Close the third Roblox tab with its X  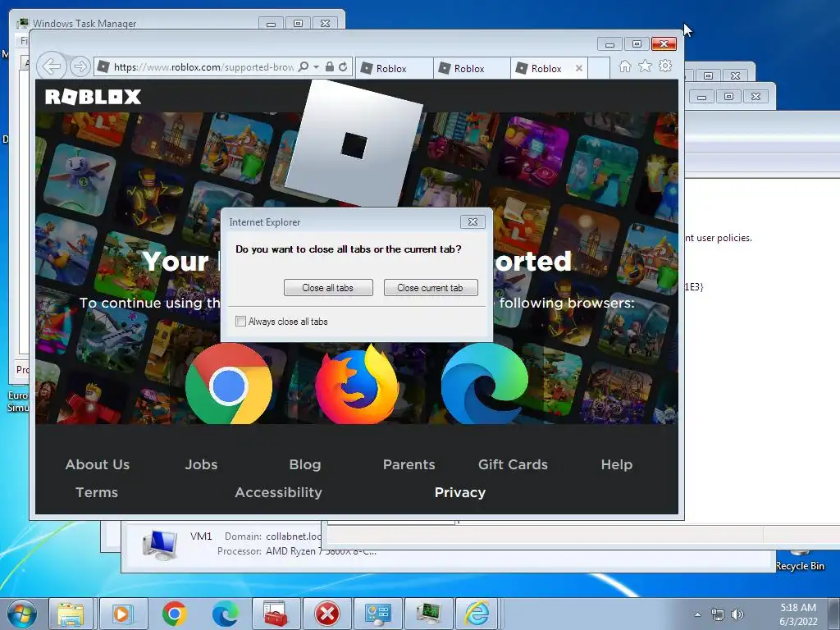pyautogui.click(x=579, y=68)
